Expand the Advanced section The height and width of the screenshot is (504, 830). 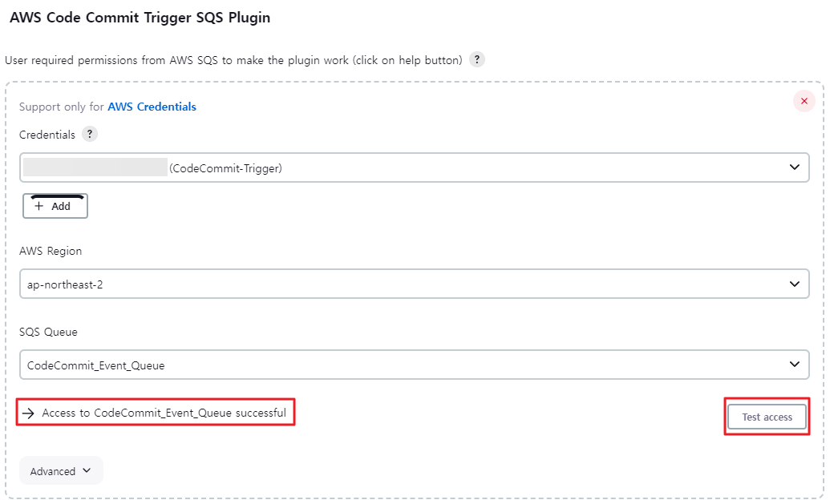(61, 470)
